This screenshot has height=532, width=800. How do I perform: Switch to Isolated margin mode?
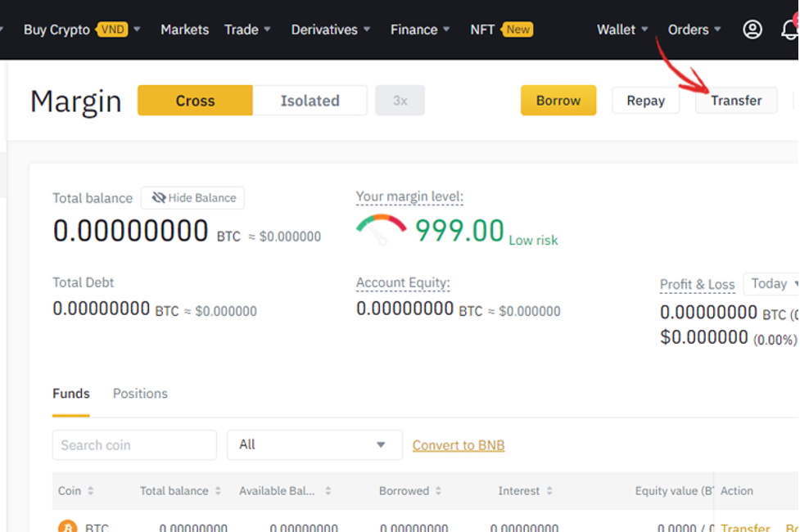310,101
